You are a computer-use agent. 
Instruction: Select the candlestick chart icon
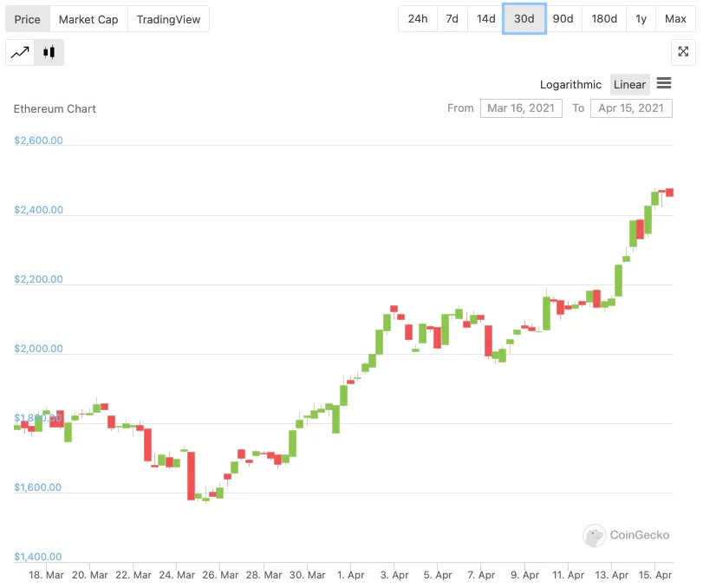(x=49, y=53)
